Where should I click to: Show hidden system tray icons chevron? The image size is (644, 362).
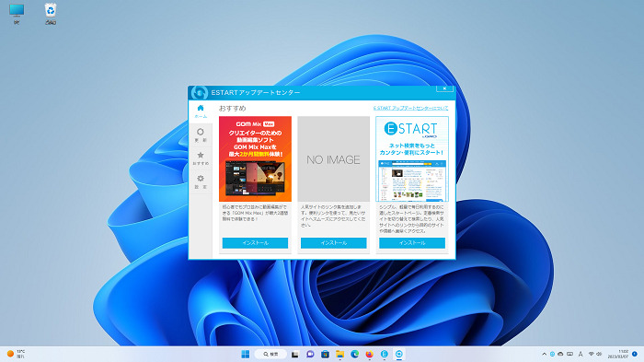545,355
